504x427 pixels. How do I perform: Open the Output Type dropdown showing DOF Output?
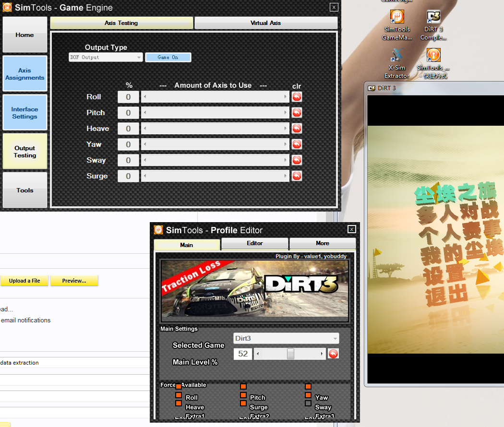106,57
